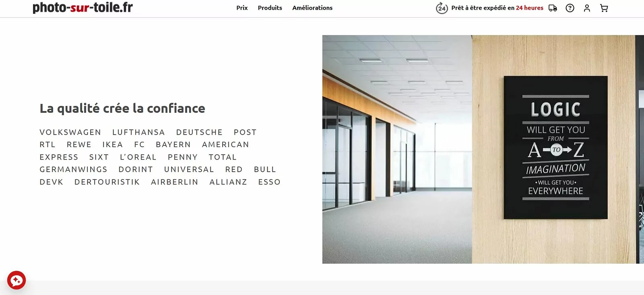Screen dimensions: 644x295
Task: Click the 'Prêt à être expédié en 24 heures' text
Action: click(497, 8)
